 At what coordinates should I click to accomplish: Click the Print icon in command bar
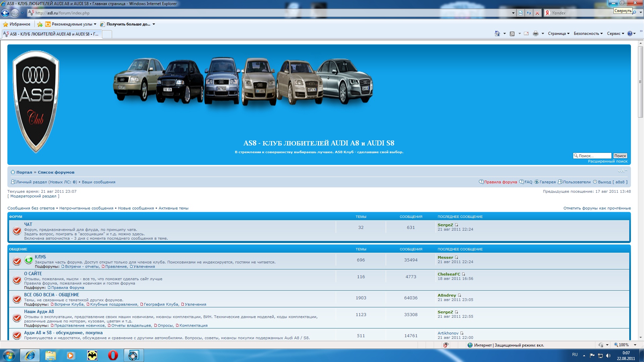click(x=535, y=34)
